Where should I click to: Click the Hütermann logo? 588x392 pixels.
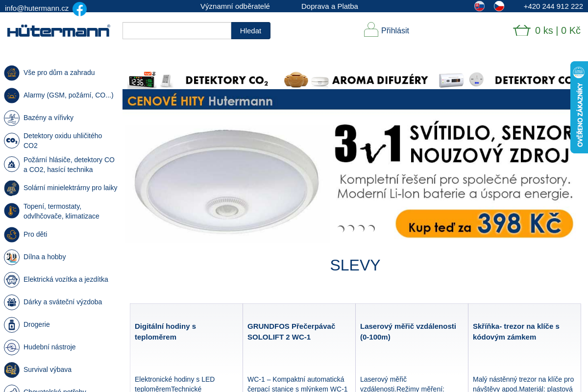(59, 31)
